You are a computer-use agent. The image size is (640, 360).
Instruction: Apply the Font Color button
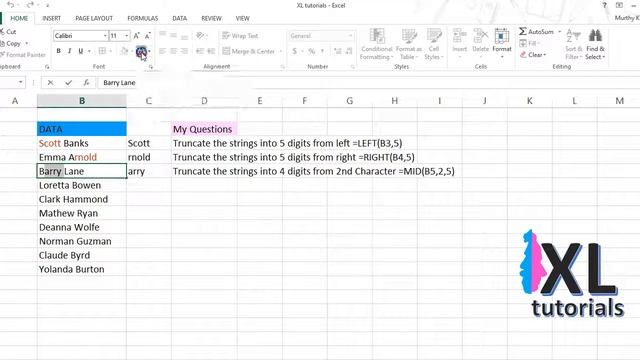pos(141,51)
